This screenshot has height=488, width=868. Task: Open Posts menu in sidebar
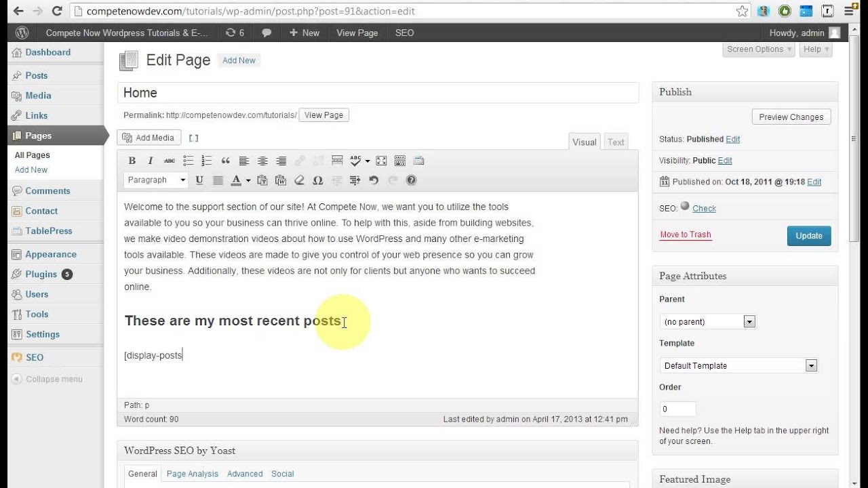point(37,75)
